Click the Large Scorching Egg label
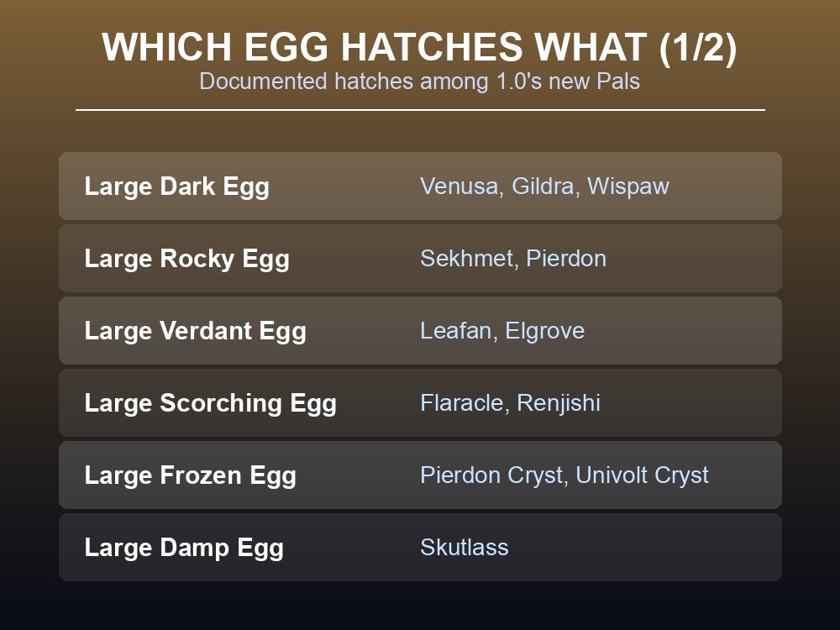Viewport: 840px width, 630px height. (x=211, y=403)
